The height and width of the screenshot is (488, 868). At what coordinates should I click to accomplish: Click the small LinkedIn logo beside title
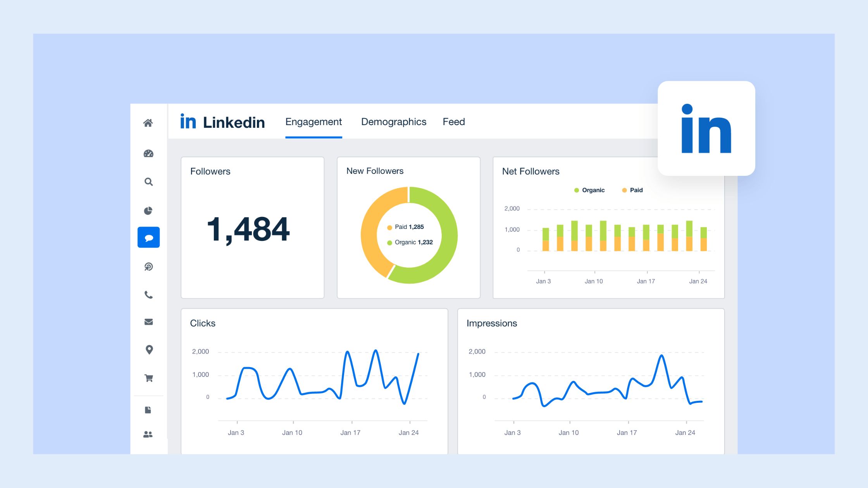[x=188, y=121]
